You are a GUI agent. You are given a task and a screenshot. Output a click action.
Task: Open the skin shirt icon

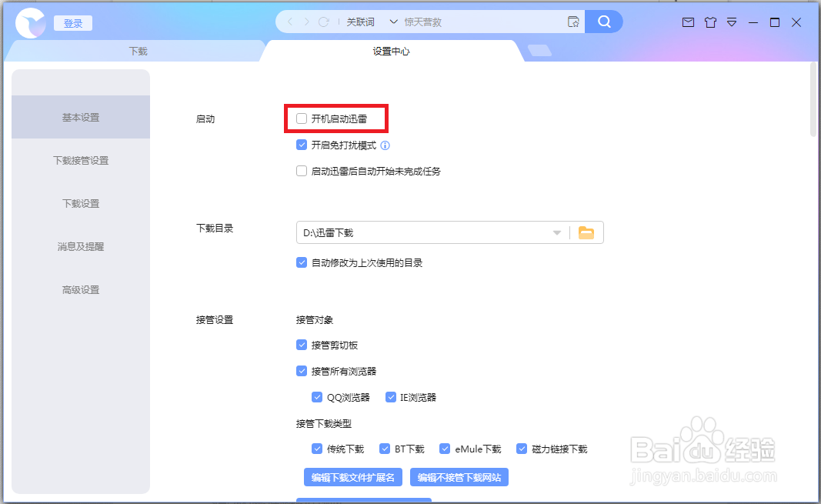tap(710, 22)
